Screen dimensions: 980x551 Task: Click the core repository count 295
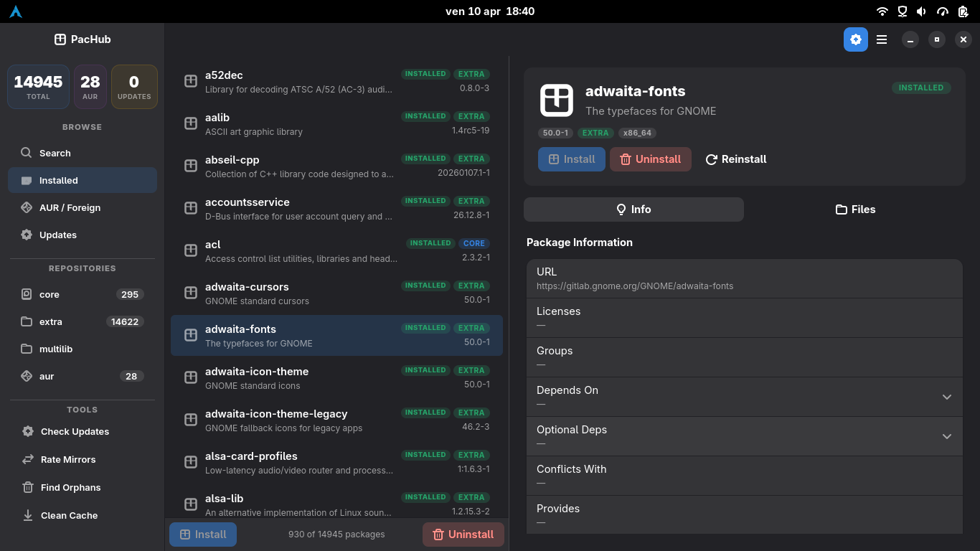click(x=130, y=294)
